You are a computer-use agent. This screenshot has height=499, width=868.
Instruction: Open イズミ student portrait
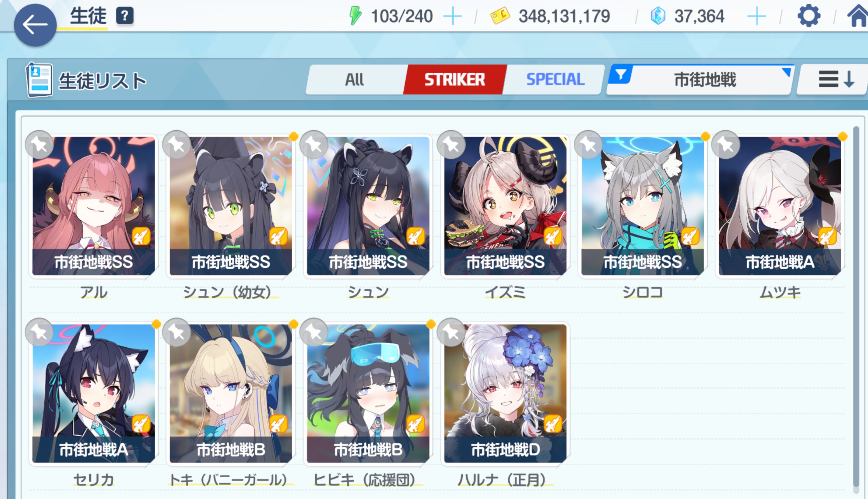coord(505,206)
